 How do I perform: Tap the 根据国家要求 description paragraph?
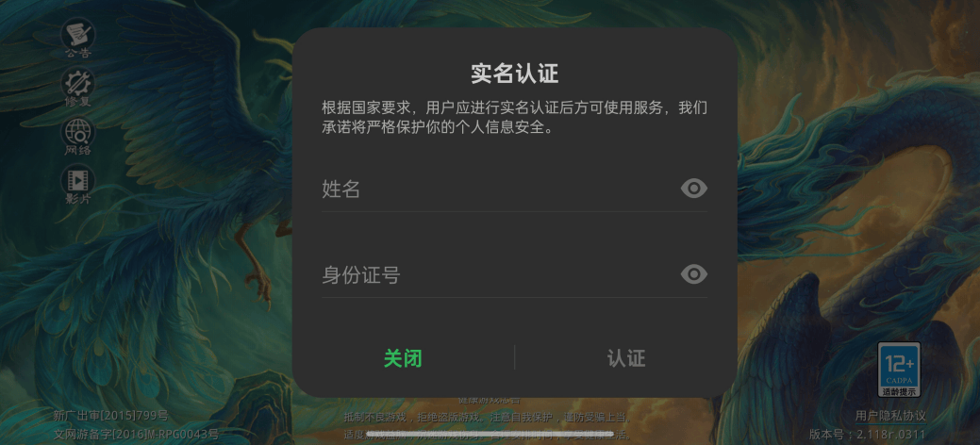[x=514, y=118]
